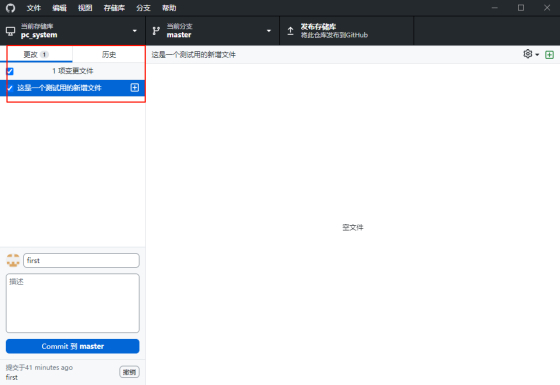Image resolution: width=560 pixels, height=385 pixels.
Task: Close the GitHub Desktop window
Action: tap(547, 8)
